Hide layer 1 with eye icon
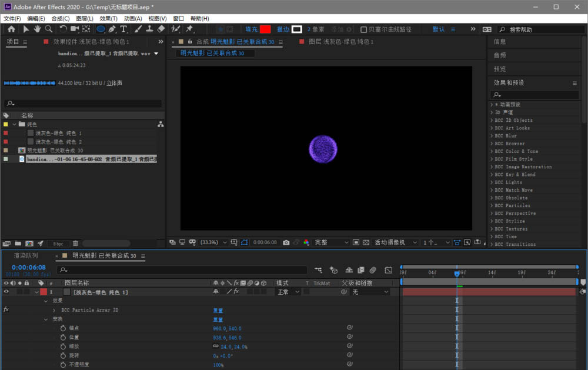This screenshot has height=370, width=588. tap(6, 292)
